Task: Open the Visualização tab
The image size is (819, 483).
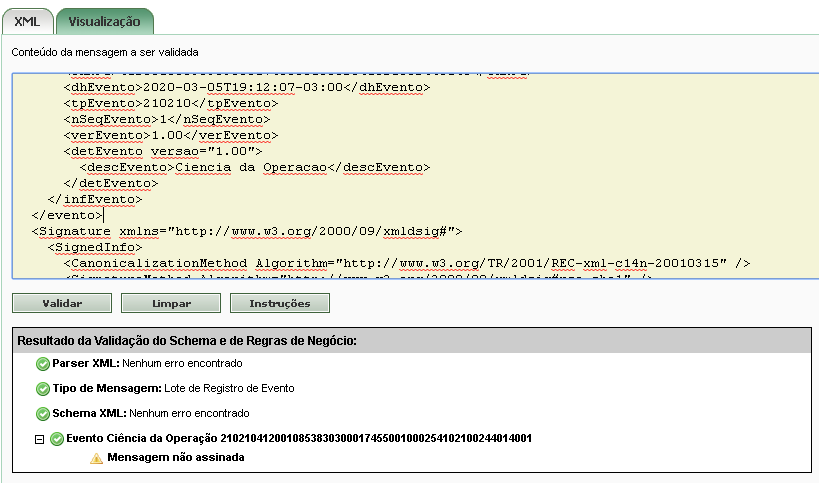Action: pyautogui.click(x=104, y=21)
